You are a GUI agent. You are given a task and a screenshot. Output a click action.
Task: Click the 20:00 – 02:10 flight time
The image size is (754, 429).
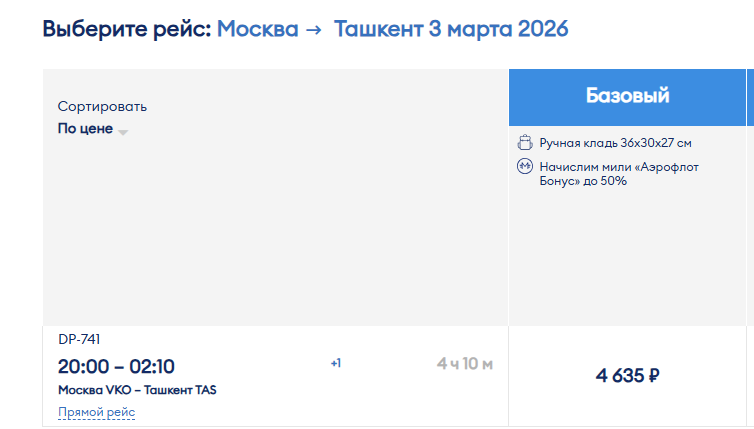coord(116,367)
